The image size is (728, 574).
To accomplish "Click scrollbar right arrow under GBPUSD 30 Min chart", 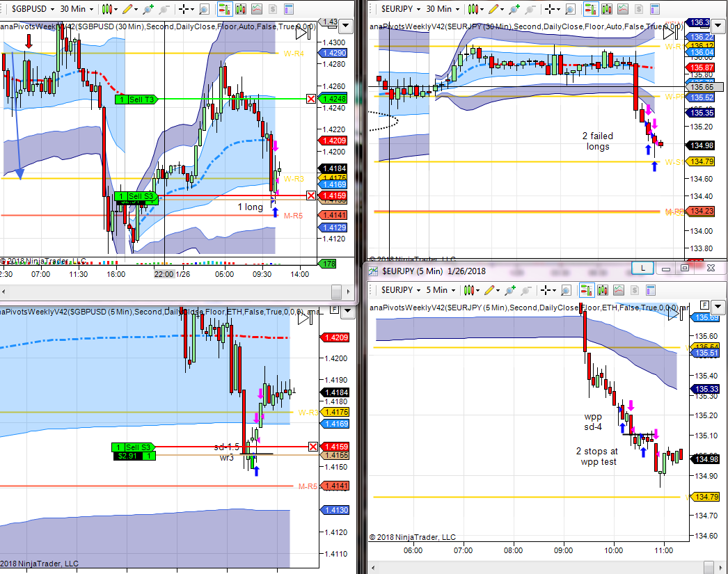I will click(349, 292).
